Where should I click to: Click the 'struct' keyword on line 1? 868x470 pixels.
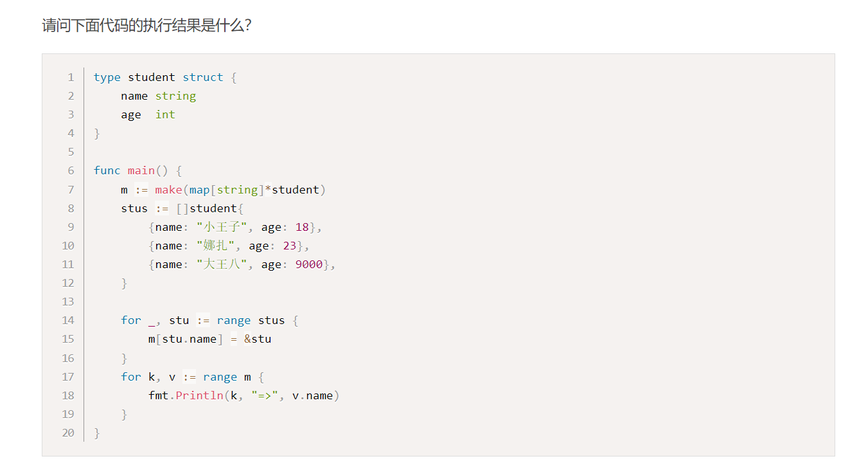pyautogui.click(x=202, y=77)
